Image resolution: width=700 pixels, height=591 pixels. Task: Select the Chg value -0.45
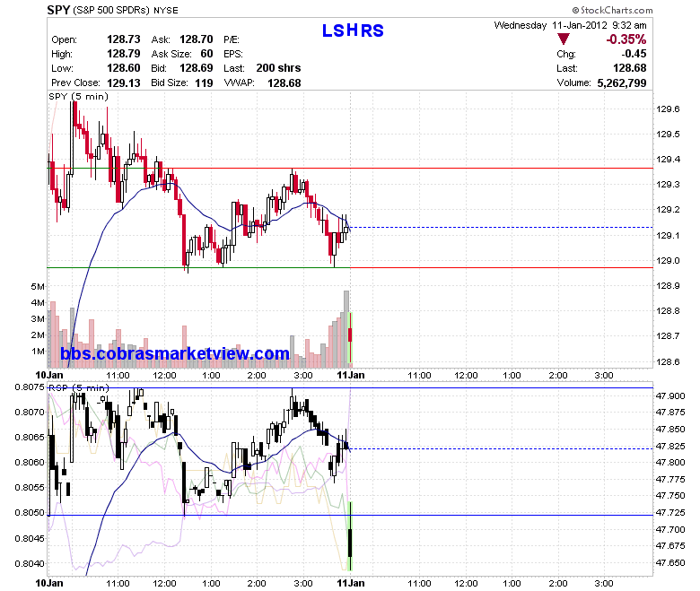634,54
